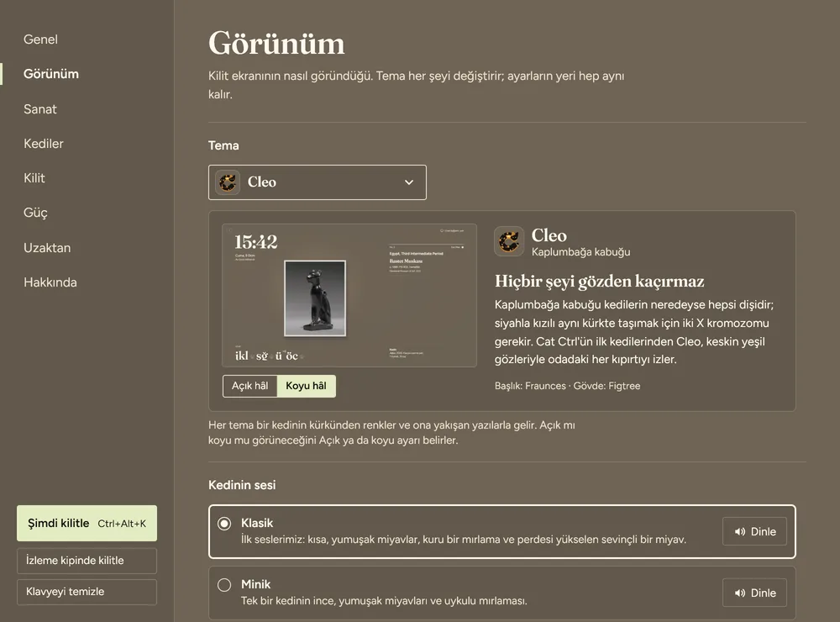Image resolution: width=840 pixels, height=622 pixels.
Task: Click İzleme kipinde kilitle button
Action: click(x=87, y=561)
